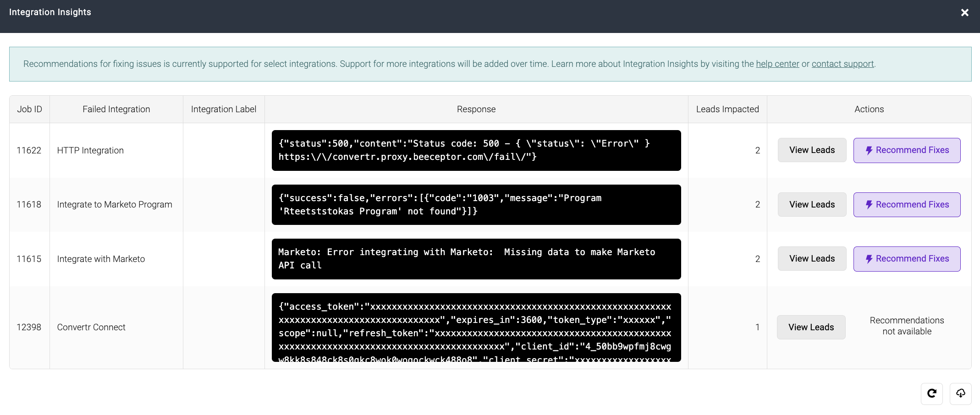Click the Missing data Marketo response block
The image size is (980, 415).
click(x=476, y=259)
